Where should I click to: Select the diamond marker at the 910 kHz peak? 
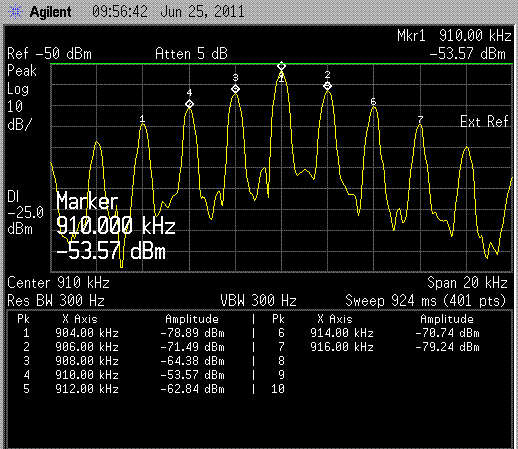pyautogui.click(x=282, y=66)
